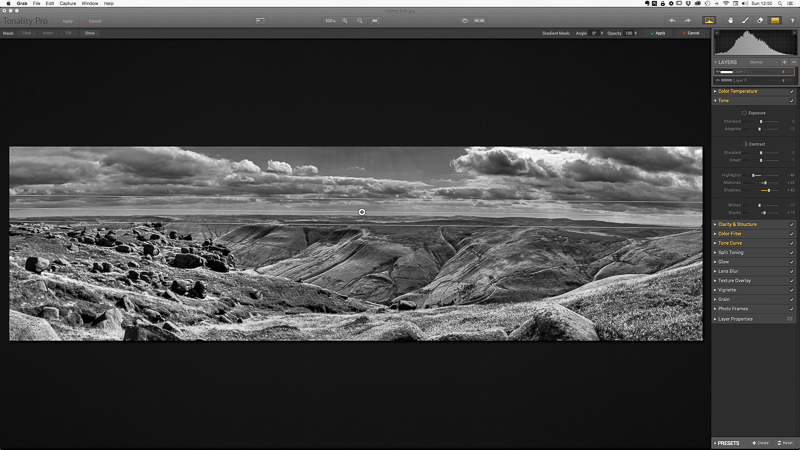Select the Brush mask tool
Viewport: 800px width, 450px height.
745,20
